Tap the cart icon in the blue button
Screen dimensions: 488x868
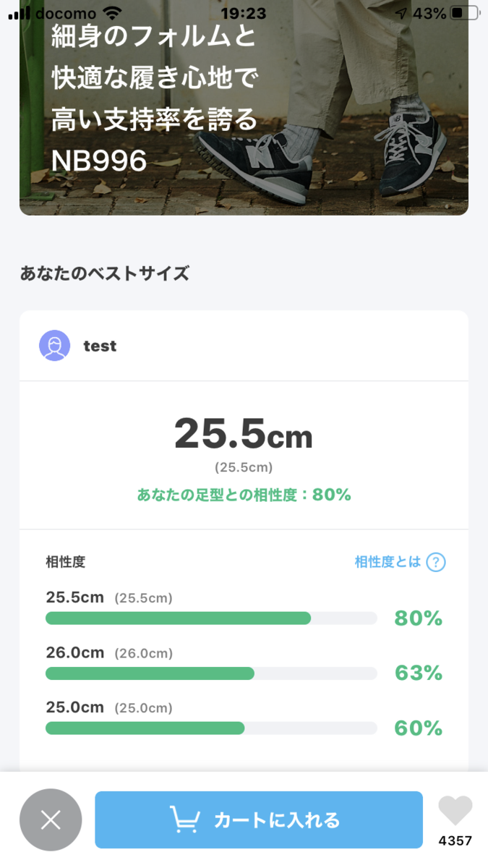point(185,820)
